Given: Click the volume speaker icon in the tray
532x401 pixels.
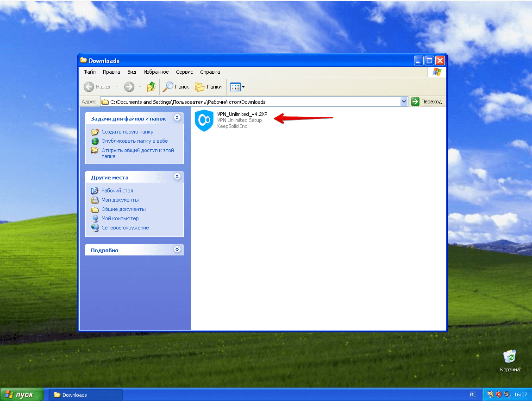Looking at the screenshot, I should tap(506, 395).
